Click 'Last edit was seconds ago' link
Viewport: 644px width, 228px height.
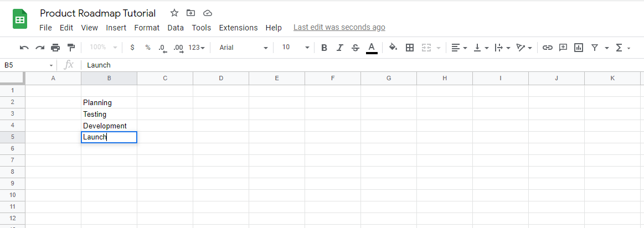(x=339, y=27)
